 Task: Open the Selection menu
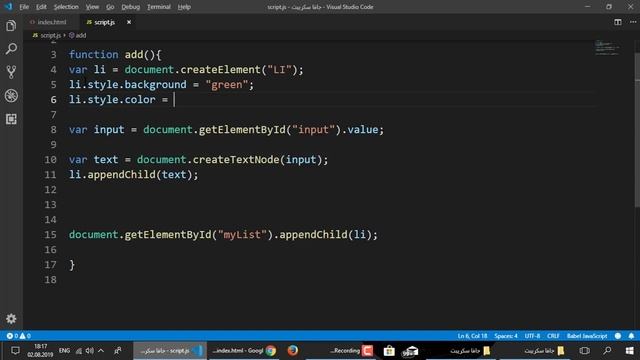coord(66,7)
